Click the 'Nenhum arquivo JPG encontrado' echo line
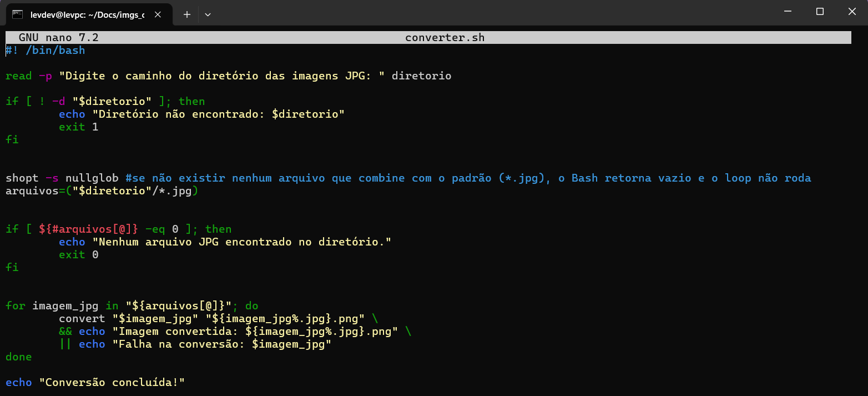Viewport: 868px width, 396px height. [x=225, y=242]
